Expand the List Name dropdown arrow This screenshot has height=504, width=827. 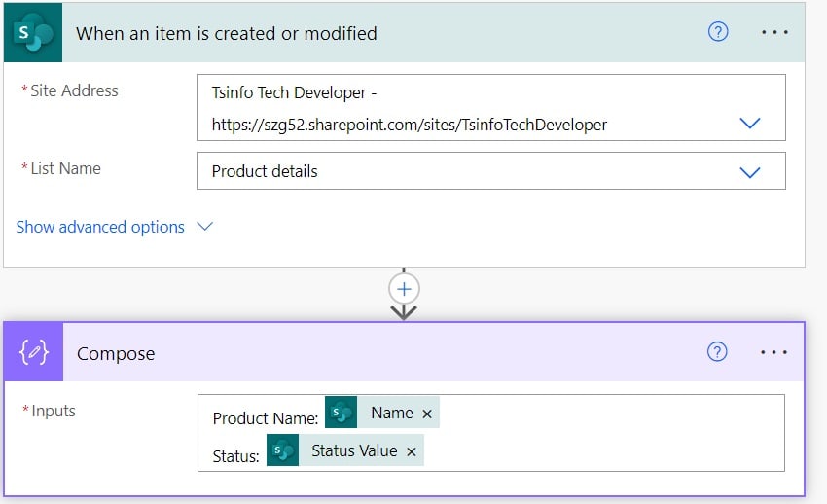tap(749, 172)
